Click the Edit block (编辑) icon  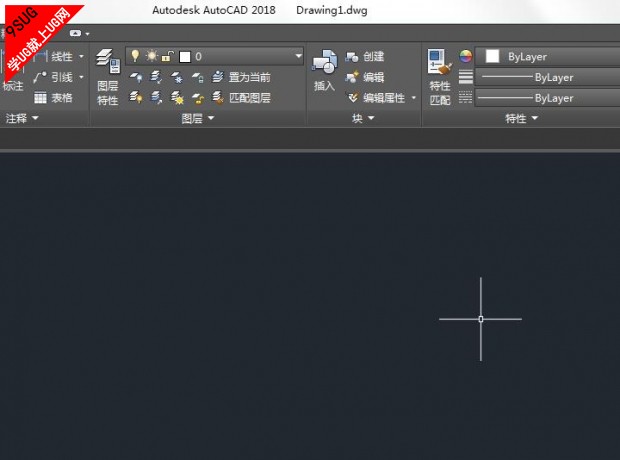[x=352, y=77]
